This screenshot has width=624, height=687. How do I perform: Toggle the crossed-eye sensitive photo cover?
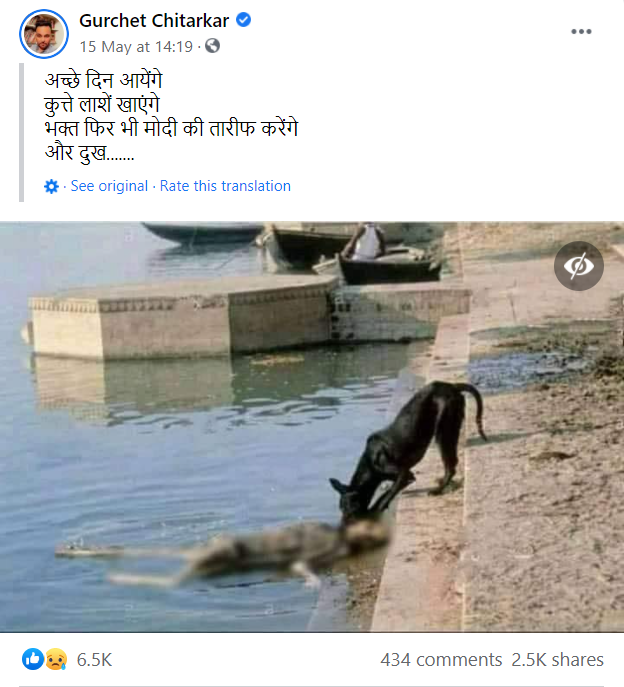tap(579, 266)
